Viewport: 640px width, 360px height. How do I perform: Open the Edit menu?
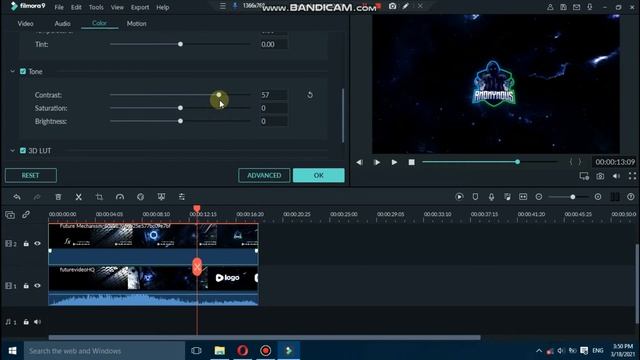point(76,7)
